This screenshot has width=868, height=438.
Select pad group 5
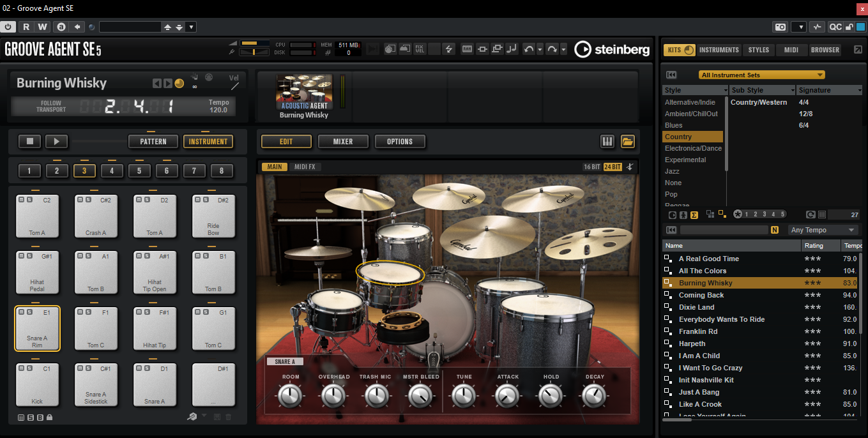click(x=139, y=170)
